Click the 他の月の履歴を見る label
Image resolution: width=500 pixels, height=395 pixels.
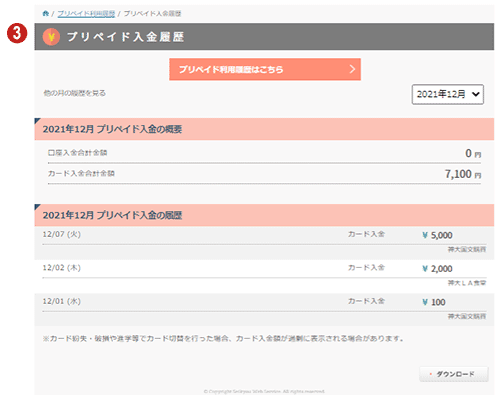(75, 93)
